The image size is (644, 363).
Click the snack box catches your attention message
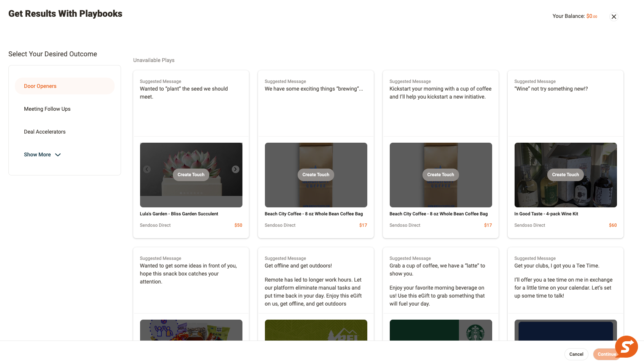click(188, 274)
